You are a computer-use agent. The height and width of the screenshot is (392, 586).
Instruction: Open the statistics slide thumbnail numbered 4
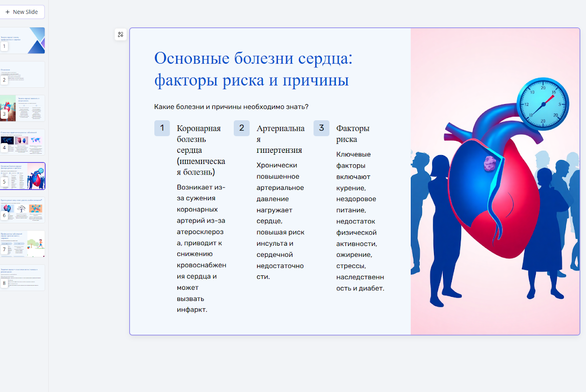click(x=22, y=142)
